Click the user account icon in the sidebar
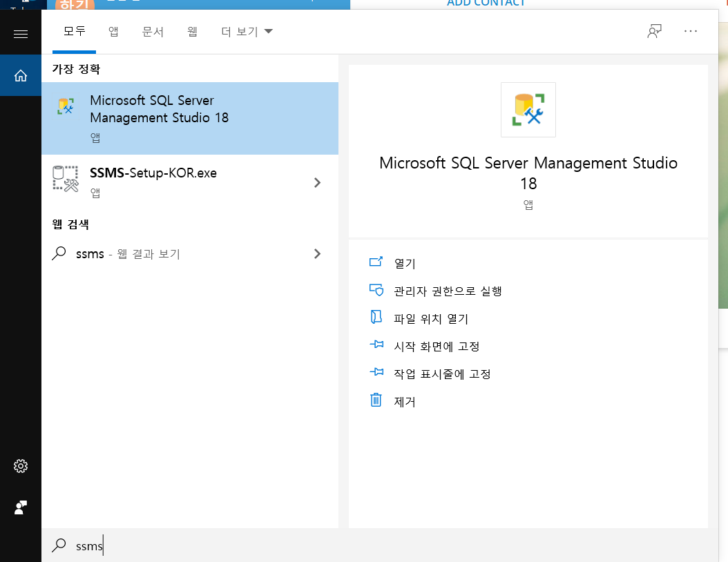 click(21, 507)
